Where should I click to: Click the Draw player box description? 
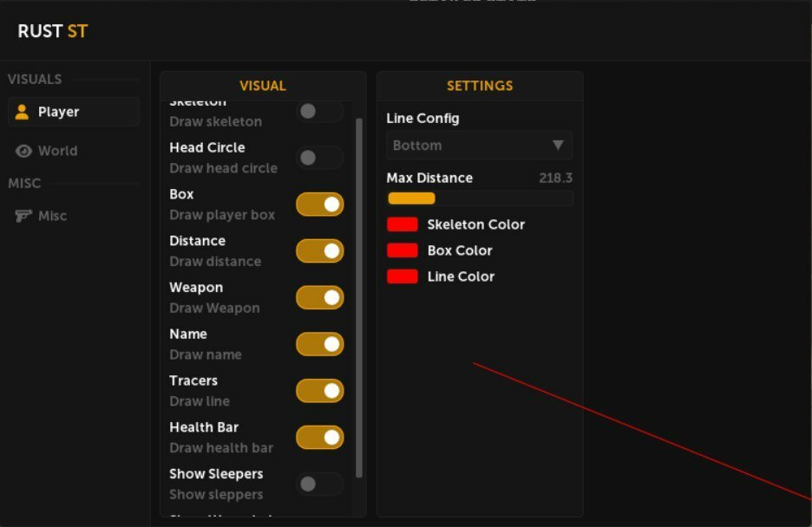[222, 215]
